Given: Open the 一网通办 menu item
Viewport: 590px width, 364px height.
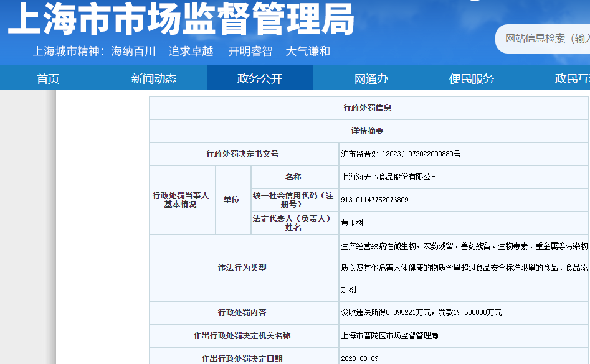Looking at the screenshot, I should (x=366, y=78).
